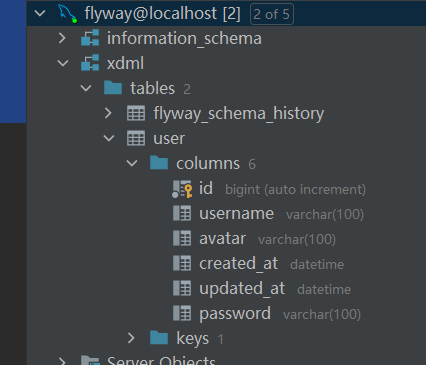Click datetime type next to updated_at
The height and width of the screenshot is (365, 426).
(324, 289)
